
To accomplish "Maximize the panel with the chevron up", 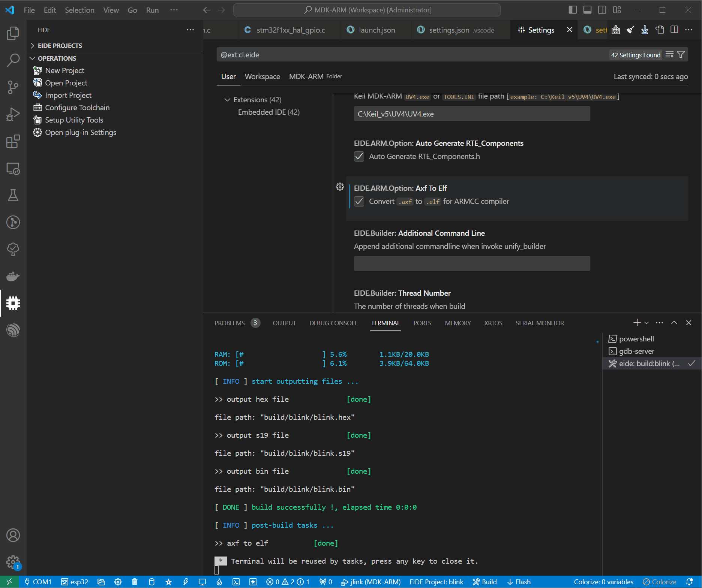I will click(674, 323).
